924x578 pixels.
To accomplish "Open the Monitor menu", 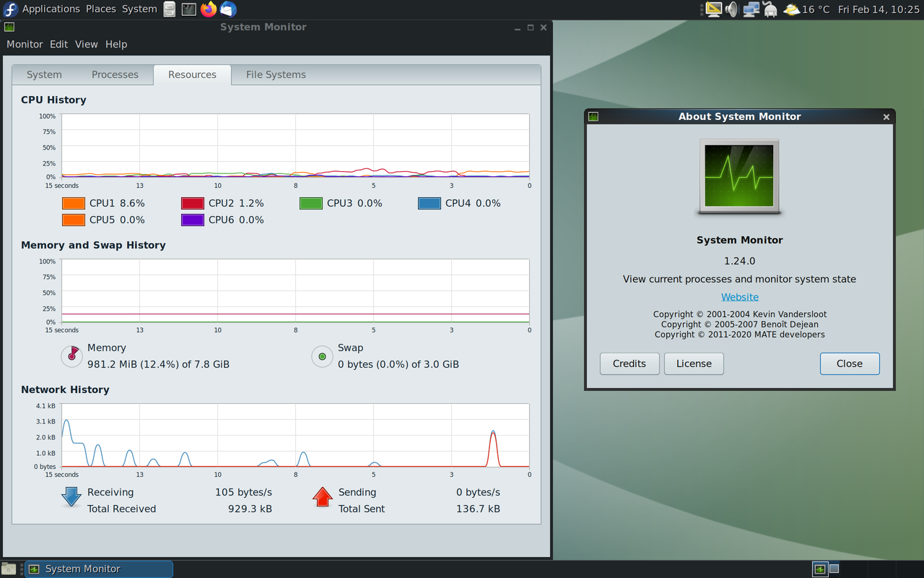I will [25, 44].
